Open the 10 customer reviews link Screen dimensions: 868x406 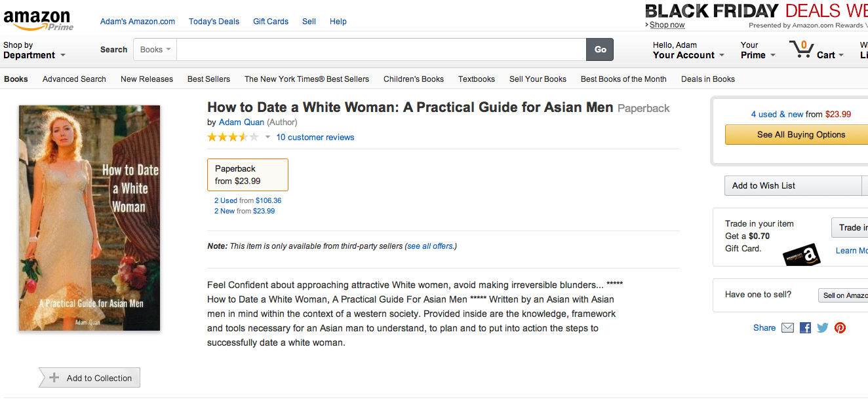[x=315, y=138]
